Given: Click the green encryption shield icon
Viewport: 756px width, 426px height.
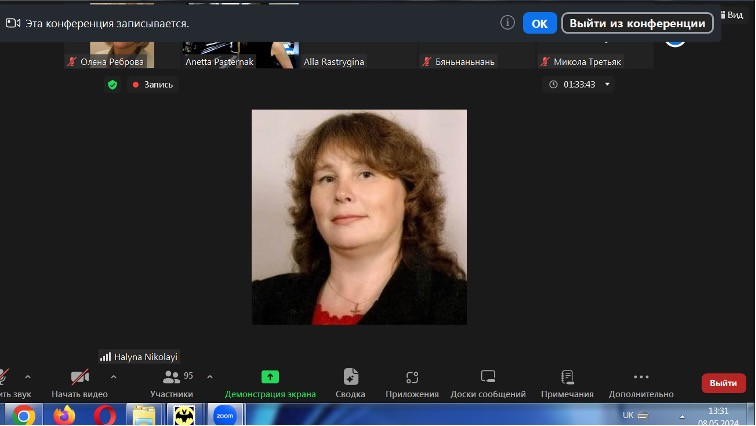Looking at the screenshot, I should click(112, 85).
